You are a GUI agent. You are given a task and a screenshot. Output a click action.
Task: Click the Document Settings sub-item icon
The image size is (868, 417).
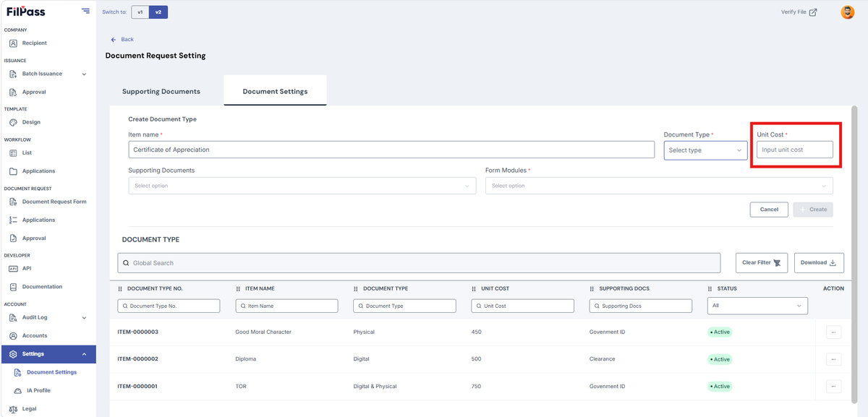[x=18, y=372]
